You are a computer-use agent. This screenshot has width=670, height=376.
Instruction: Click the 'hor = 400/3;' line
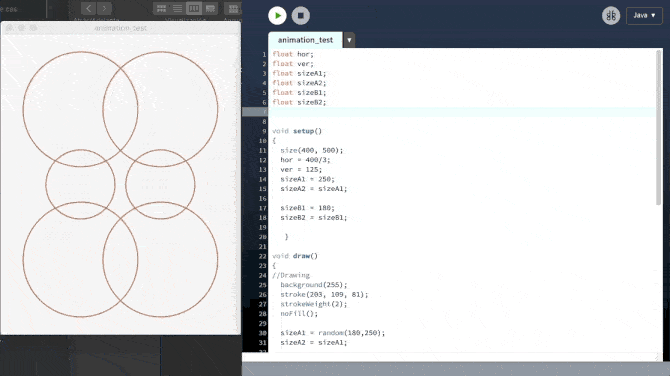tap(305, 160)
